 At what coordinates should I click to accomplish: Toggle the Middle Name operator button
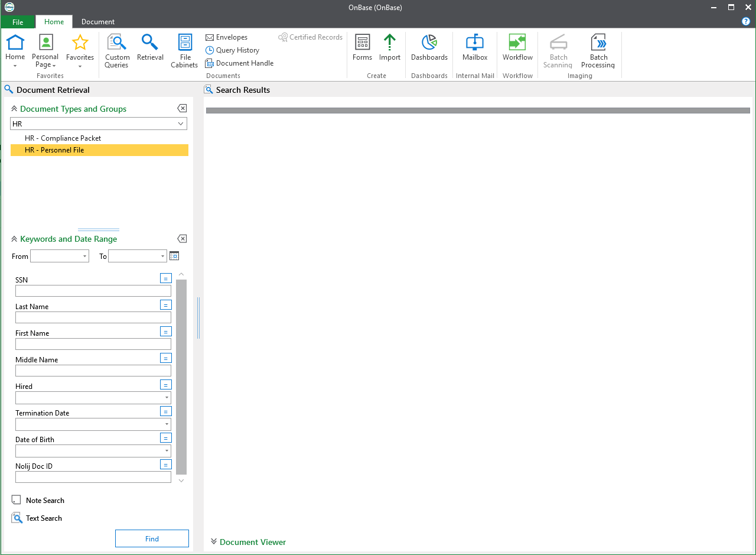coord(166,358)
